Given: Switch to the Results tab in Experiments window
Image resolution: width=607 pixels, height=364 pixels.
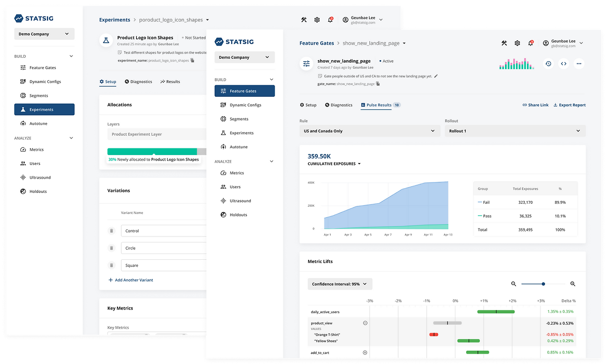Looking at the screenshot, I should pos(170,82).
